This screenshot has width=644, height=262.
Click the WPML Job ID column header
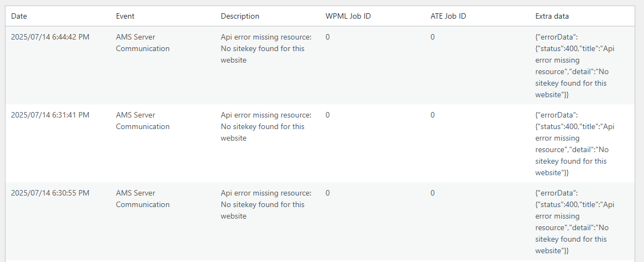coord(348,16)
